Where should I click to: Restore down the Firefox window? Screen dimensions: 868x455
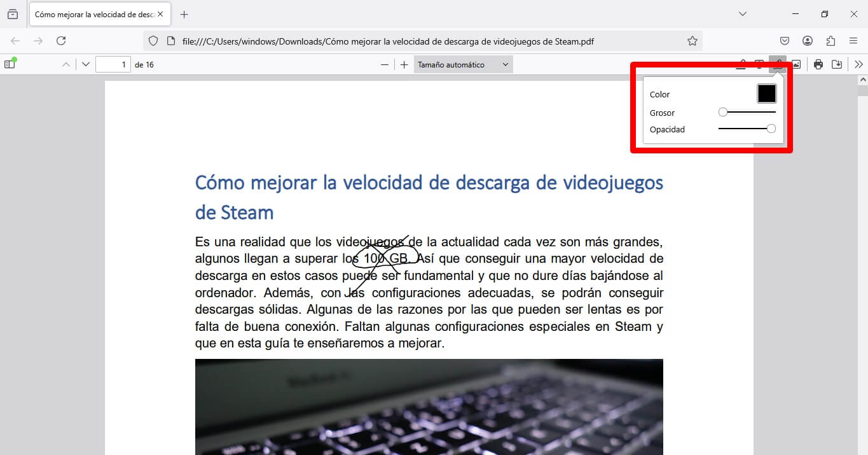825,14
